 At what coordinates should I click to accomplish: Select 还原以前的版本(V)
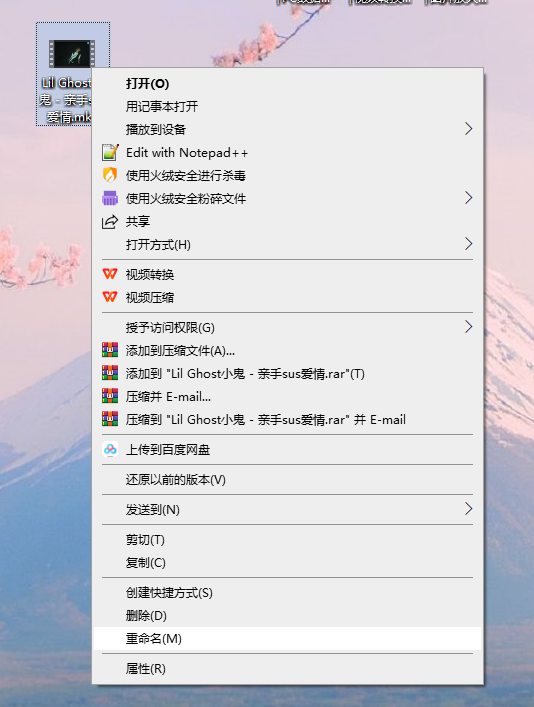point(287,479)
